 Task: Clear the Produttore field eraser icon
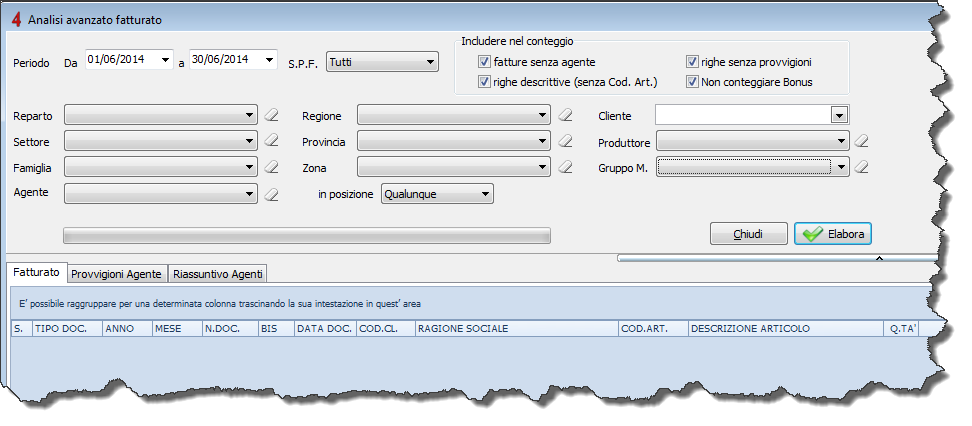pyautogui.click(x=861, y=141)
